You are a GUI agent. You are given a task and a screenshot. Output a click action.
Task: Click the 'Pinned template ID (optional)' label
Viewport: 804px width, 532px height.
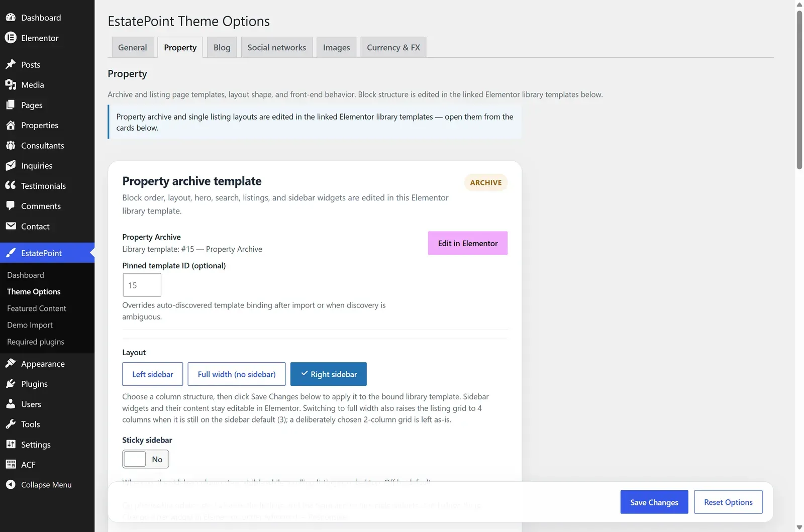coord(174,266)
